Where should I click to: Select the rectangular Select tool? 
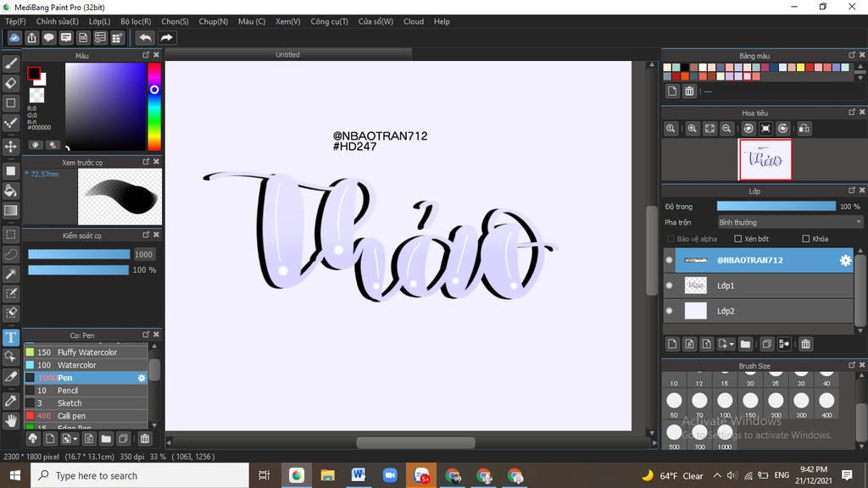[10, 235]
